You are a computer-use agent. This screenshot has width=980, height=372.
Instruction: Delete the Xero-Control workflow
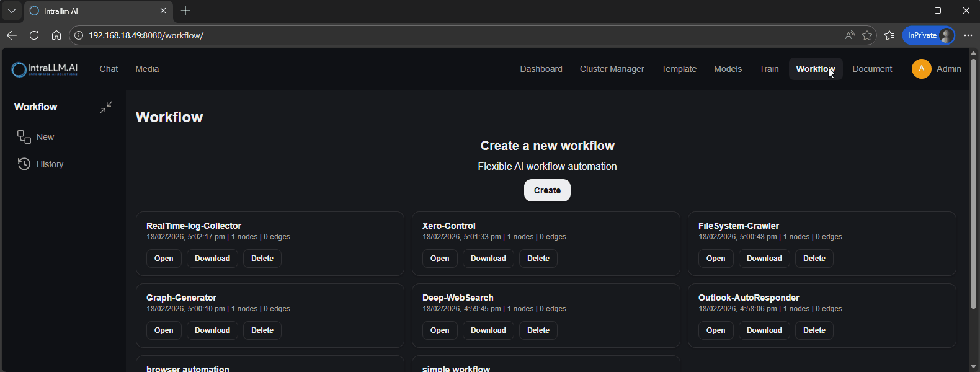pyautogui.click(x=538, y=259)
